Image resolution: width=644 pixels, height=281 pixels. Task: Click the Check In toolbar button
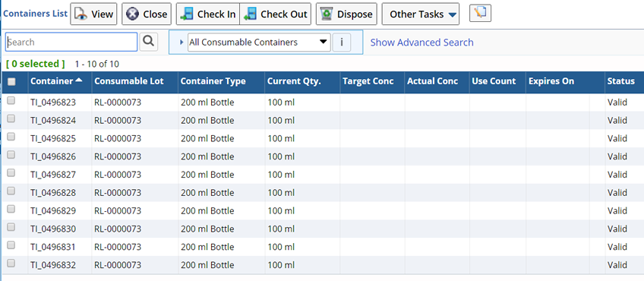pos(208,14)
